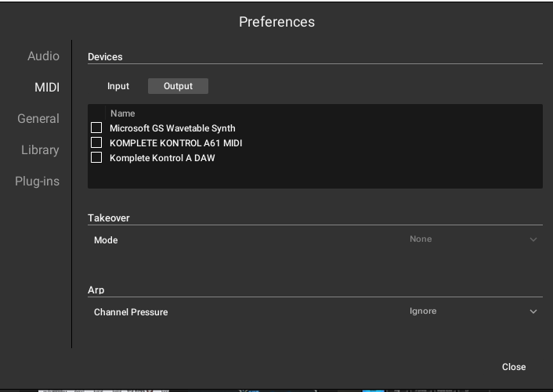Open the Plug-ins preferences section
Screen dimensions: 553x392
point(37,182)
